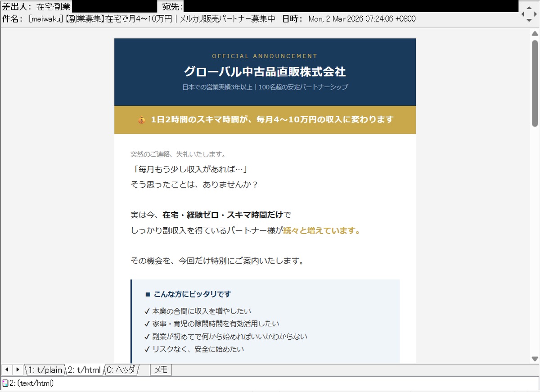Click the greeting 突然のご連絡、失礼いたします。

tap(178, 154)
